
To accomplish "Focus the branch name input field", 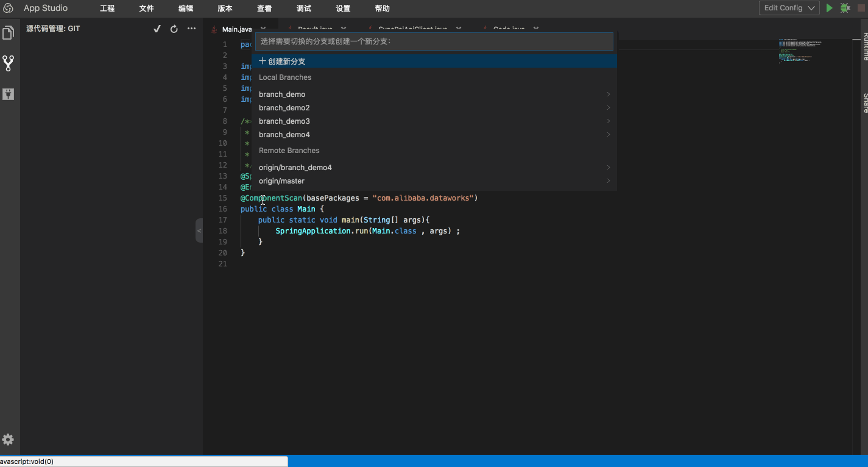I will point(434,41).
